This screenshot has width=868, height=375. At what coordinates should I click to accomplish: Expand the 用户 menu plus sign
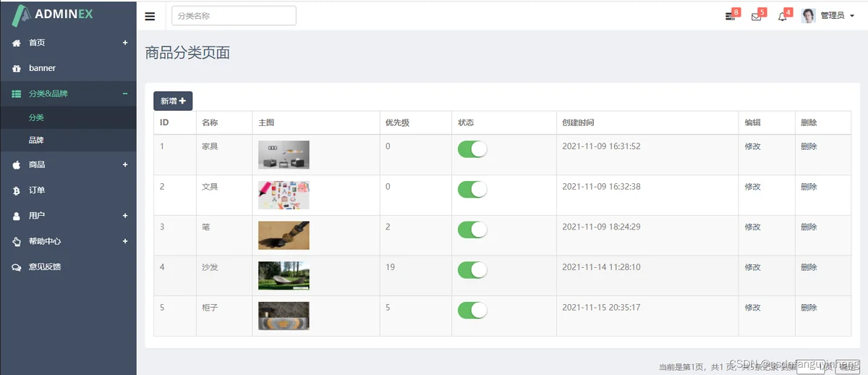click(x=125, y=216)
